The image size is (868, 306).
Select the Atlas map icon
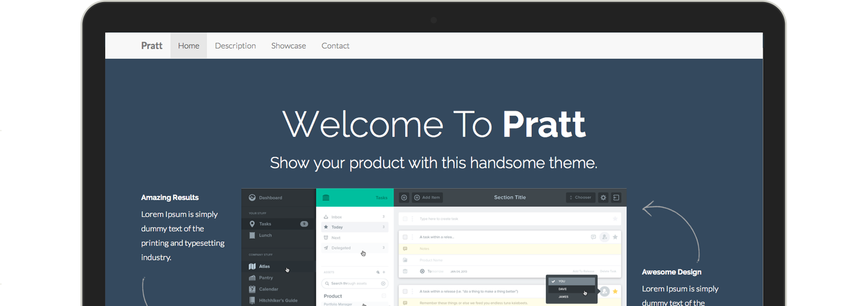tap(252, 266)
